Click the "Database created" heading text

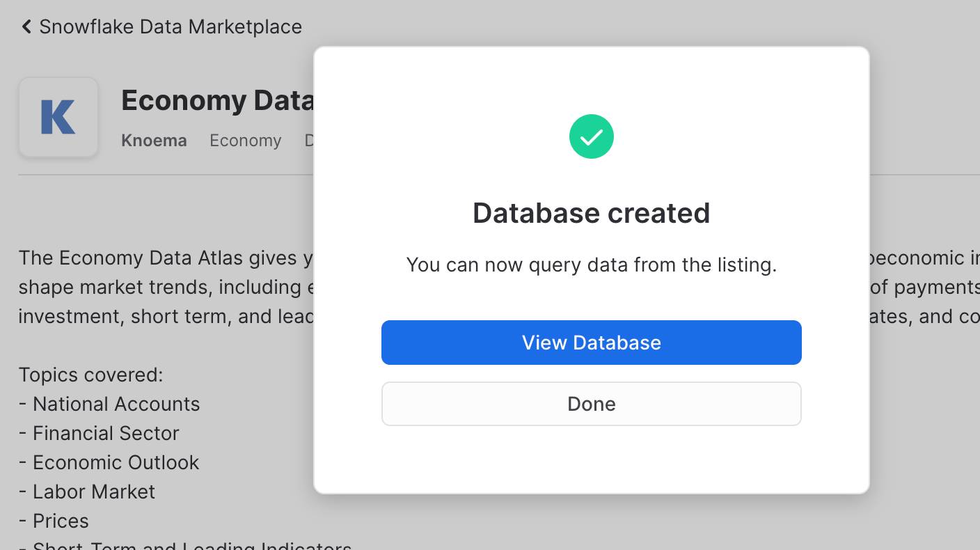pos(591,213)
